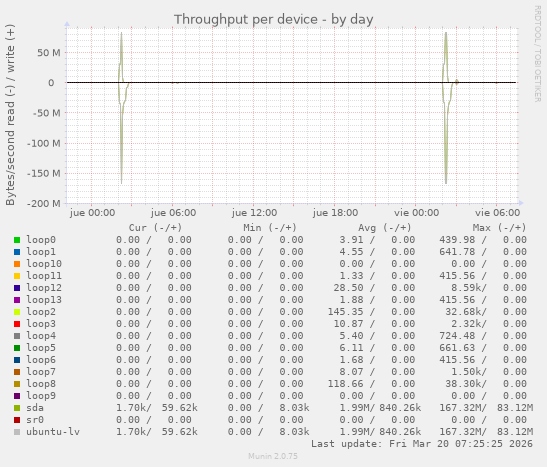Click loop1 max read value 641.78
Screen dimensions: 547x467
click(457, 252)
